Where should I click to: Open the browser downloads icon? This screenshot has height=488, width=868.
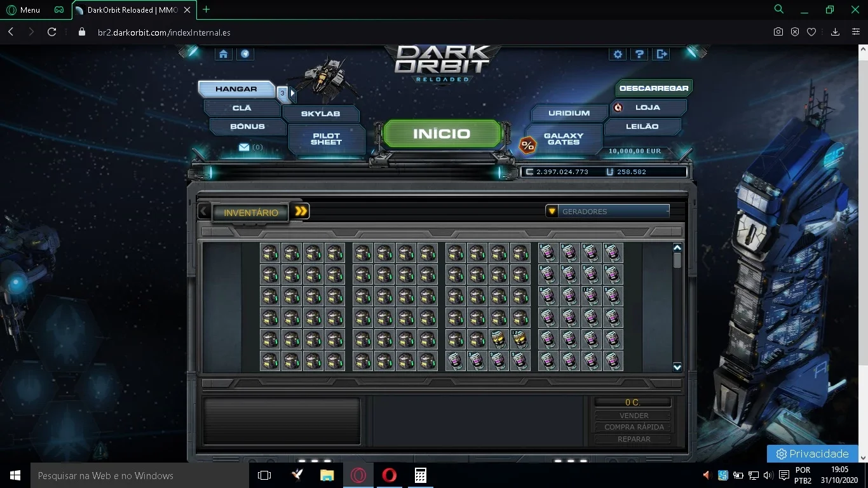(836, 32)
